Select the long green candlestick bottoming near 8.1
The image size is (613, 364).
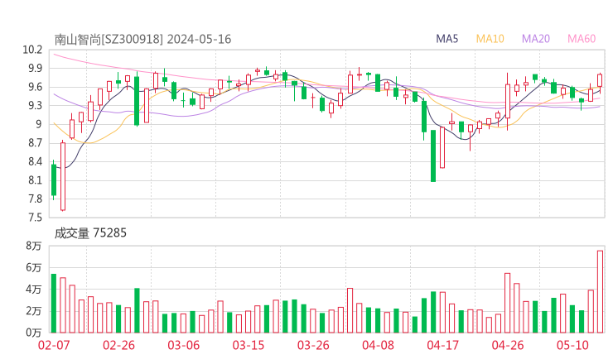pyautogui.click(x=433, y=156)
